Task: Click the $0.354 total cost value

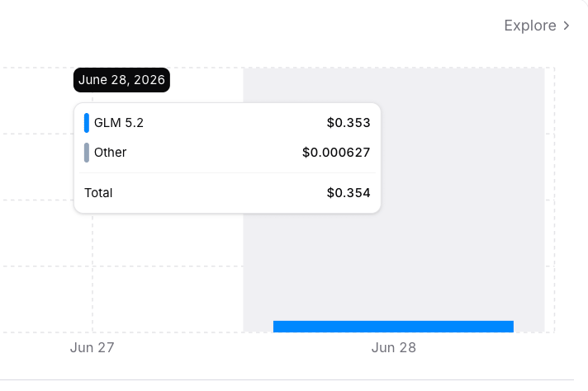Action: 349,193
